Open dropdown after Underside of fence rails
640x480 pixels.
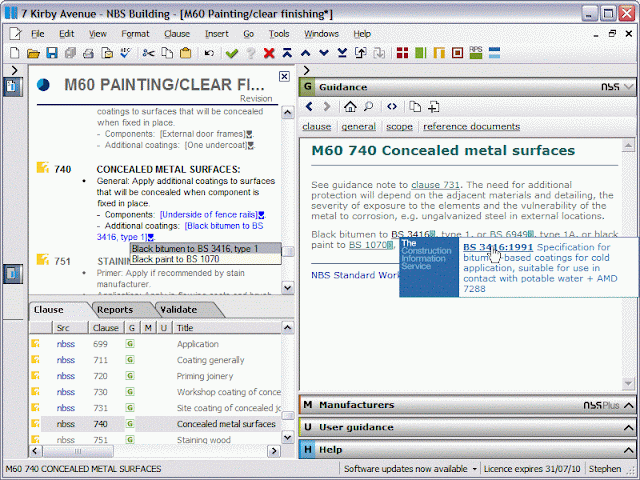point(262,215)
